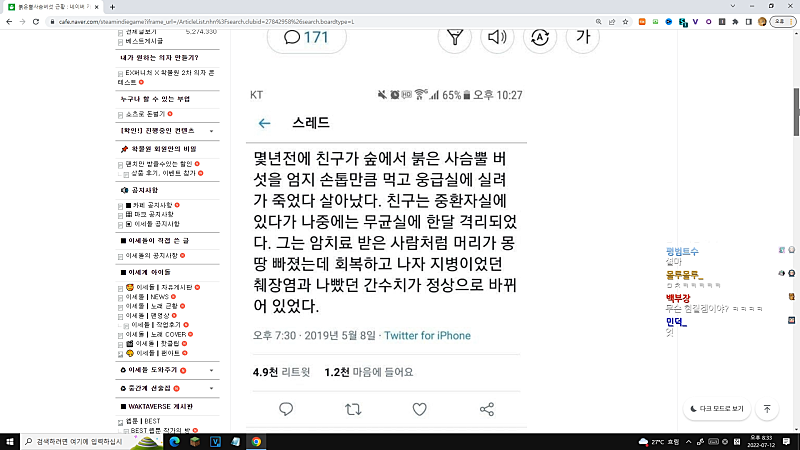The height and width of the screenshot is (450, 800).
Task: Click the Twitter for iPhone link
Action: coord(427,336)
